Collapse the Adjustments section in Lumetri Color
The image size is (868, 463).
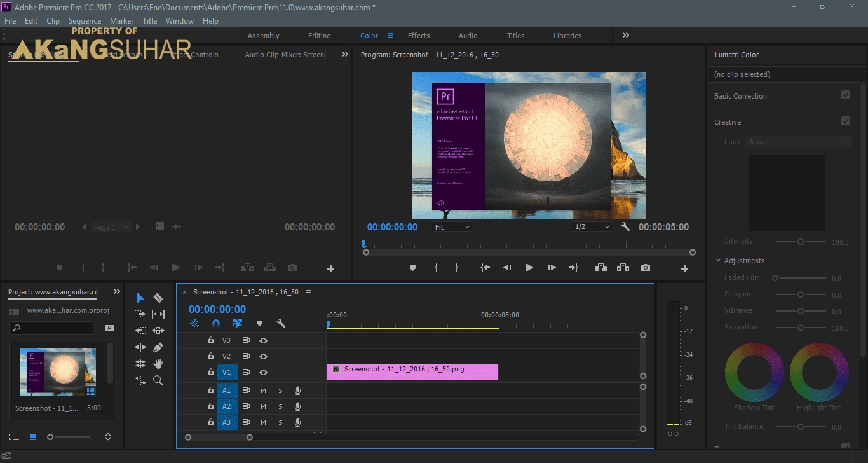tap(719, 260)
